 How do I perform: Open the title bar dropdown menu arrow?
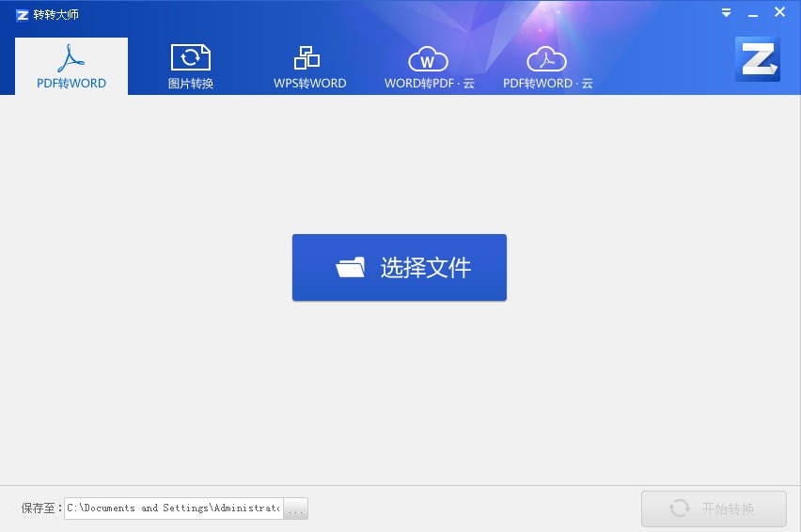726,13
